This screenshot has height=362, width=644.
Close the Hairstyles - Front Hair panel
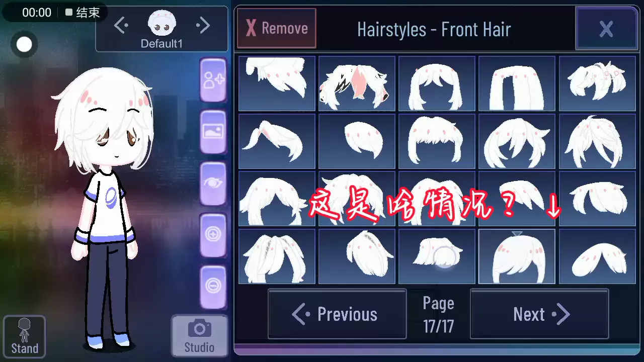(606, 29)
